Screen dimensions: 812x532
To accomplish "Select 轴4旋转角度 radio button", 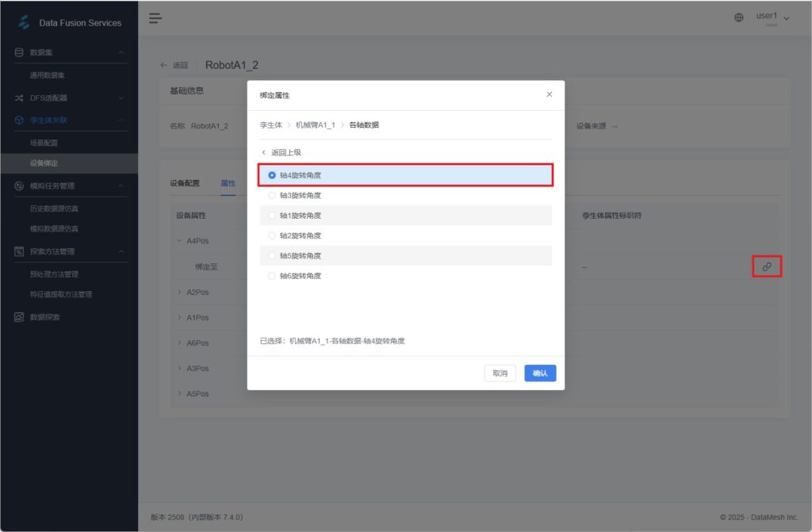I will [x=272, y=175].
